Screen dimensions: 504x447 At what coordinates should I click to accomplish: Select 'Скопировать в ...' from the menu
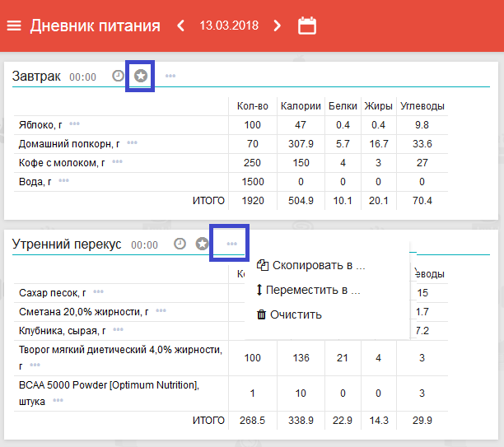310,265
